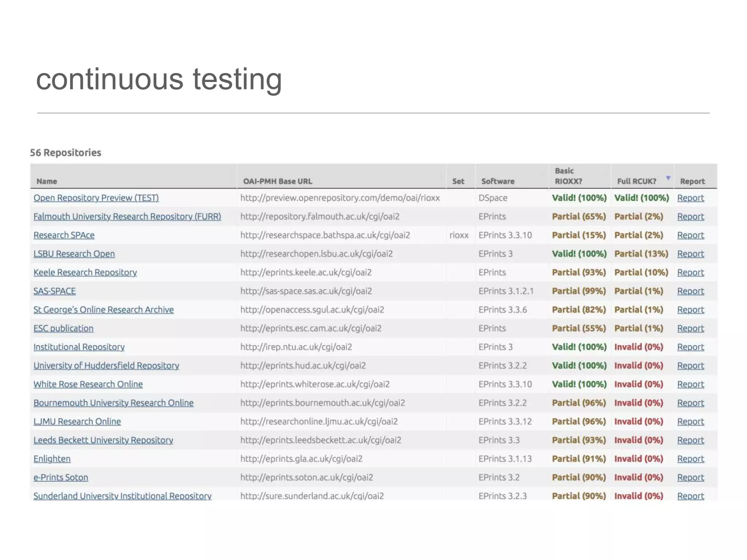Screen dimensions: 747x560
Task: View Report for ESC publication row
Action: click(x=690, y=328)
